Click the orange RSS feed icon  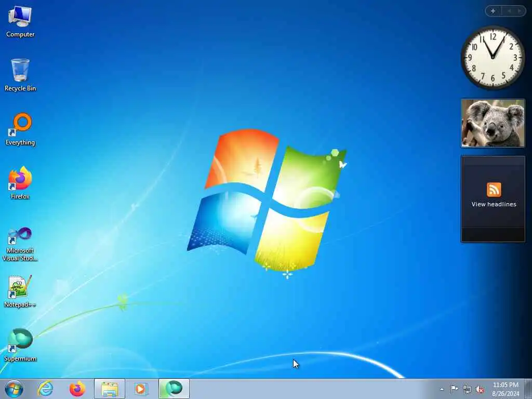point(494,189)
